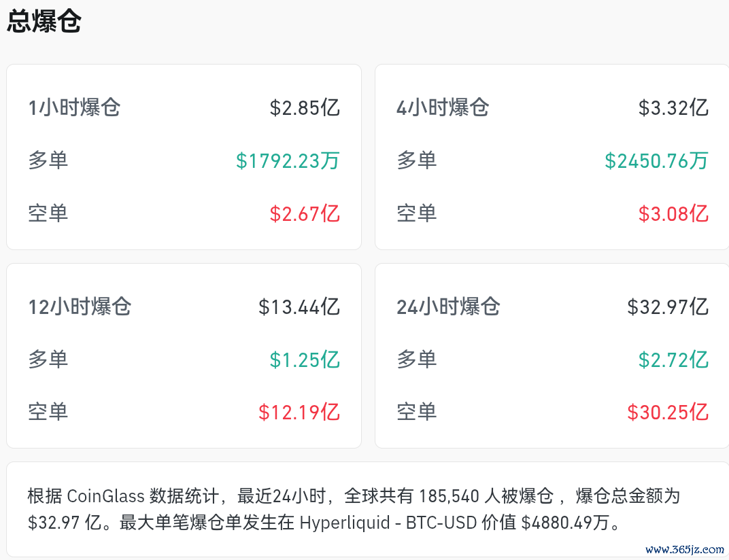Click the $32.97亿 24-hour total in card
The image size is (729, 560).
coord(668,307)
